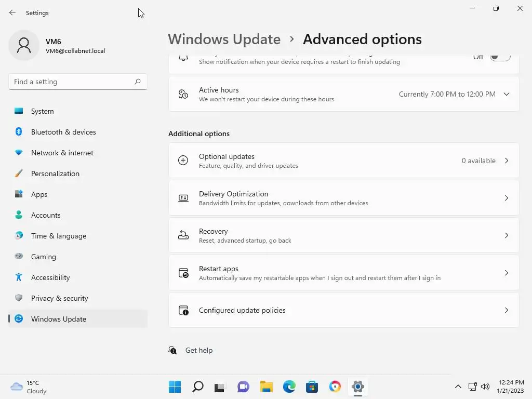532x399 pixels.
Task: Toggle the restart notification switch
Action: click(x=500, y=57)
